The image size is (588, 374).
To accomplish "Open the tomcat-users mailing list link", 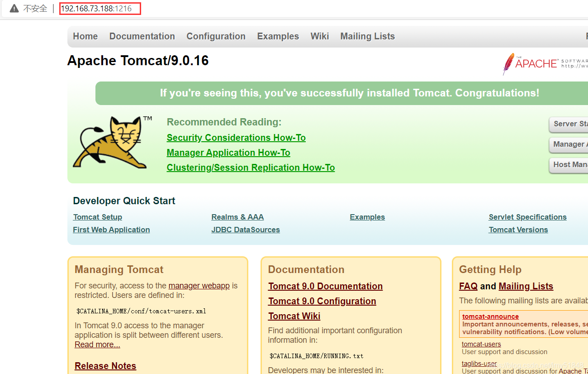I will click(481, 344).
